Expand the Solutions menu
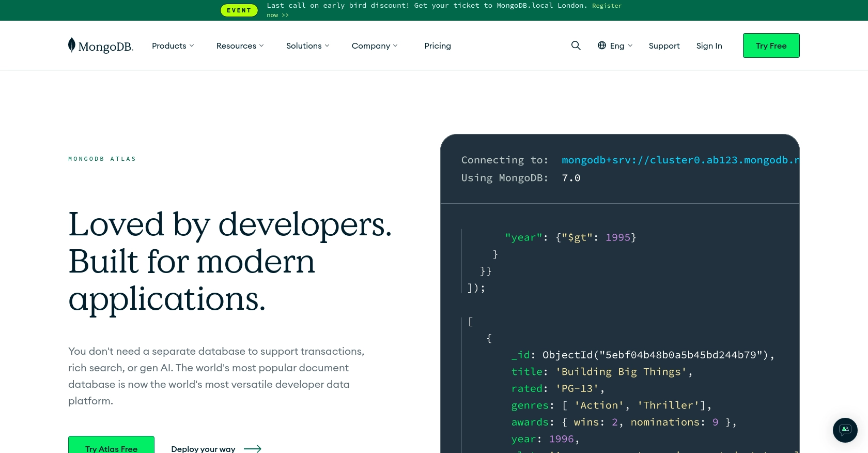The height and width of the screenshot is (453, 868). coord(308,46)
